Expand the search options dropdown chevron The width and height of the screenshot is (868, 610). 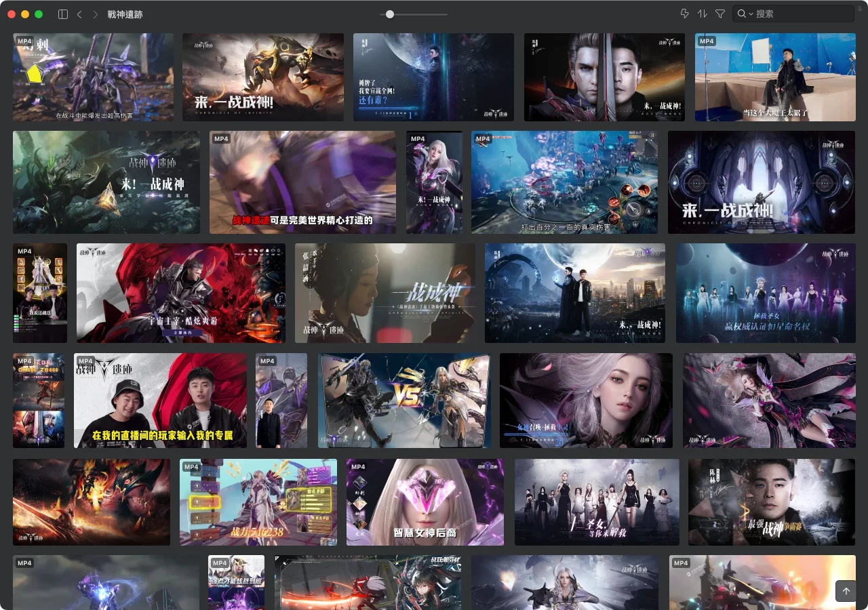coord(751,14)
